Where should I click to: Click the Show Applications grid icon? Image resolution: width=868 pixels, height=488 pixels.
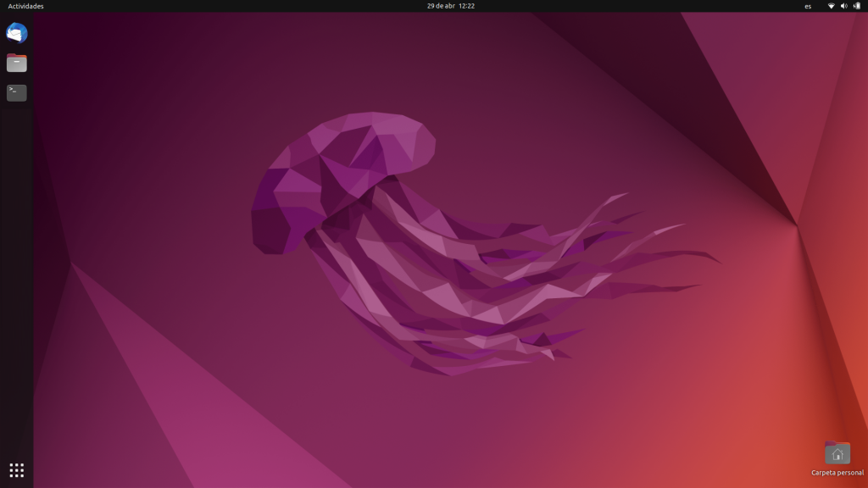tap(16, 470)
